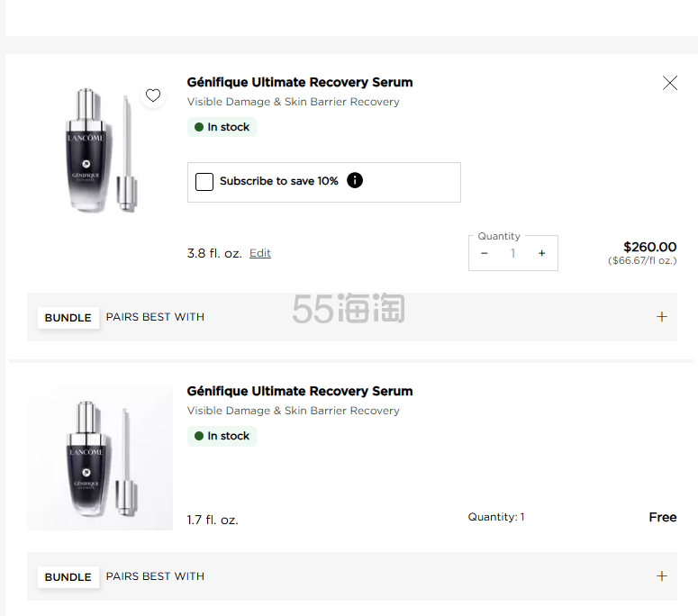
Task: Remove the $260.00 serum with X icon
Action: coord(669,83)
